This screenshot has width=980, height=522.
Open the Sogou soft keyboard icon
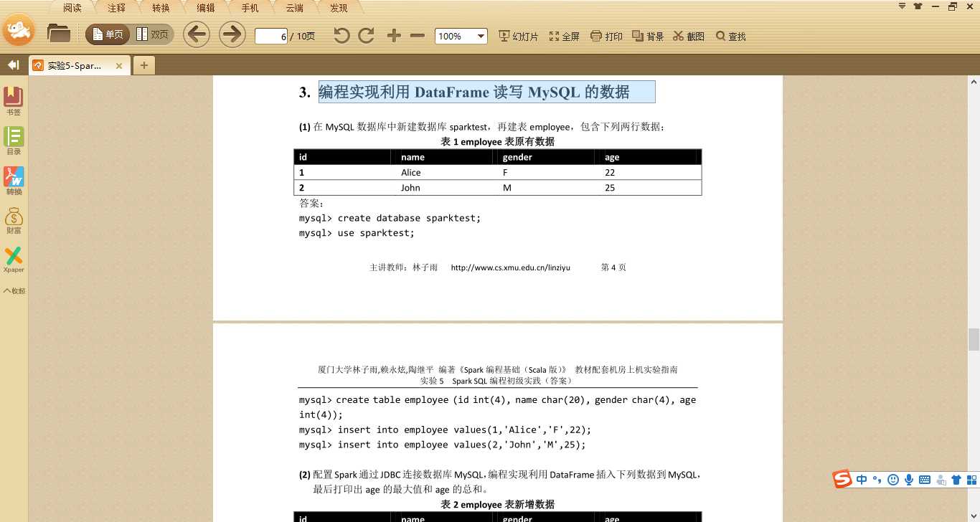click(x=925, y=480)
